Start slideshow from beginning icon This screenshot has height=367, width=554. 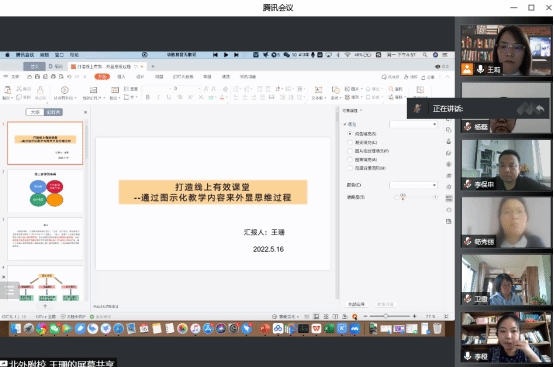click(64, 90)
